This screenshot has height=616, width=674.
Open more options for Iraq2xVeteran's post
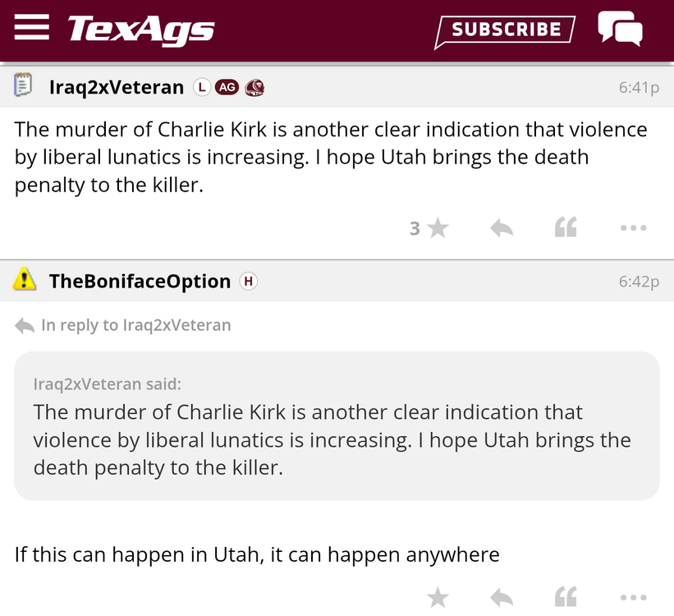tap(633, 228)
